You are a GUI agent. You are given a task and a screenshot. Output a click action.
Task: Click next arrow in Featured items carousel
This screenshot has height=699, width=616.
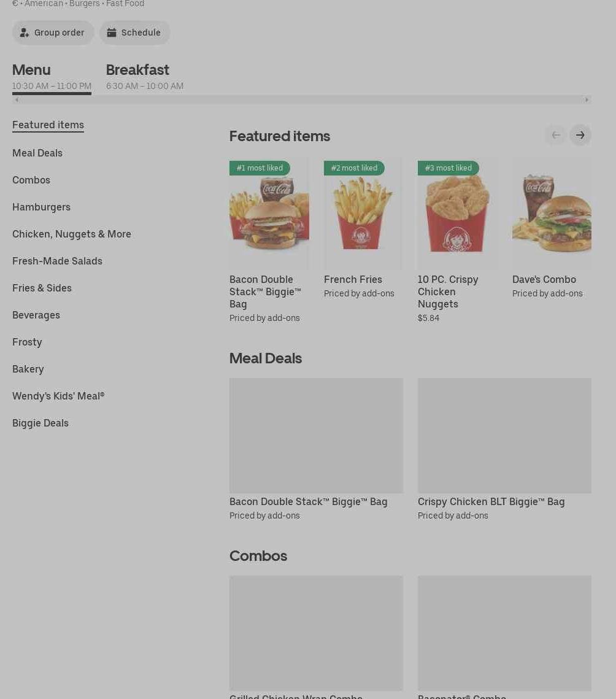pyautogui.click(x=580, y=135)
